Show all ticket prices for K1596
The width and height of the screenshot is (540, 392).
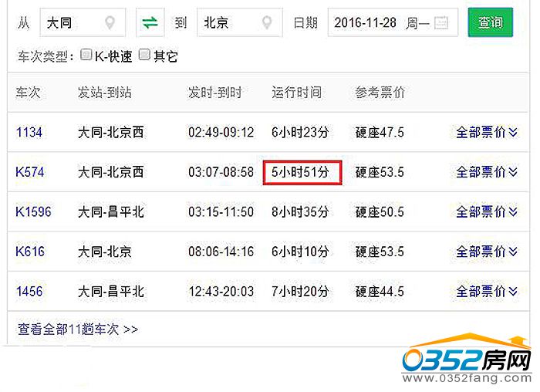[x=486, y=211]
